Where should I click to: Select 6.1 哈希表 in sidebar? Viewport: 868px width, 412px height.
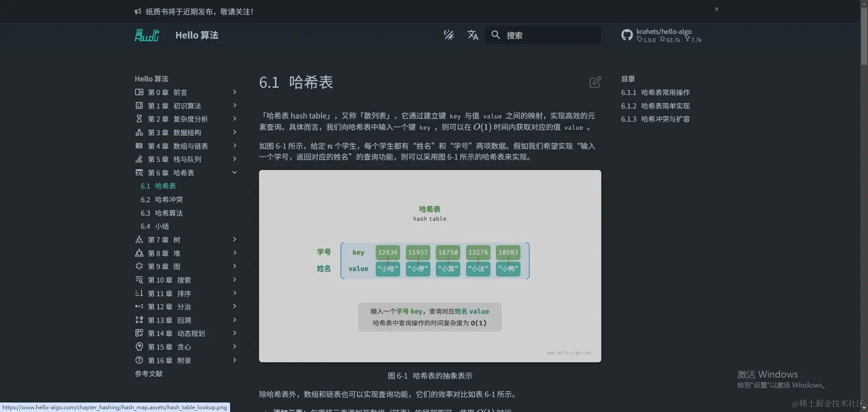coord(158,186)
